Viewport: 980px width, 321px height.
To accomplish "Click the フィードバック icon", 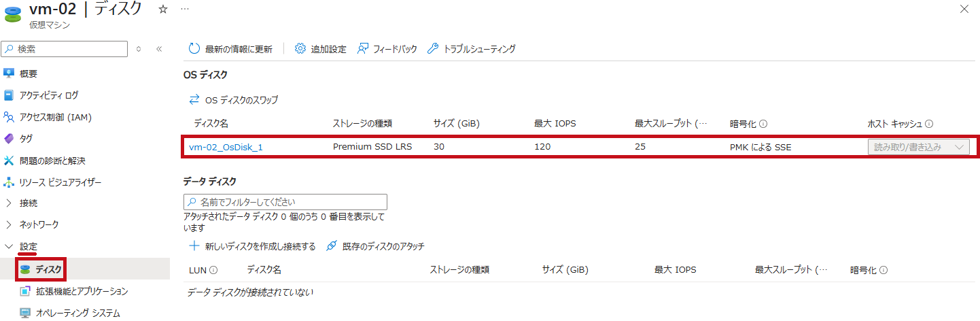I will click(x=363, y=49).
